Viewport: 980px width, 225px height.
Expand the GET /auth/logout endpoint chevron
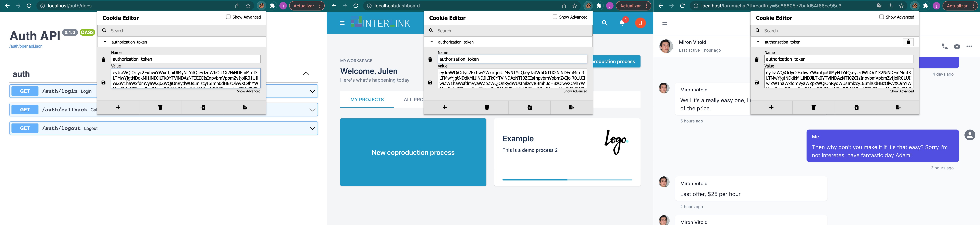pos(312,129)
